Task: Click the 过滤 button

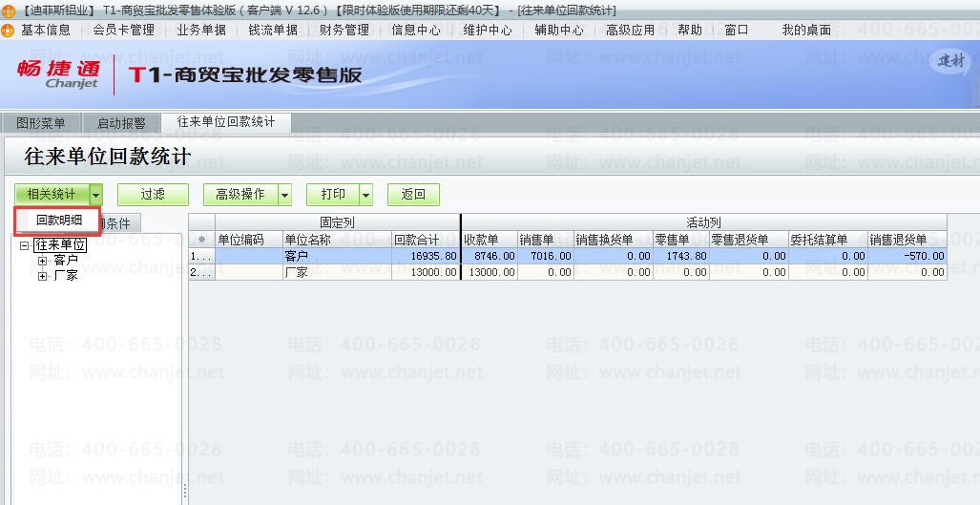Action: pyautogui.click(x=153, y=195)
